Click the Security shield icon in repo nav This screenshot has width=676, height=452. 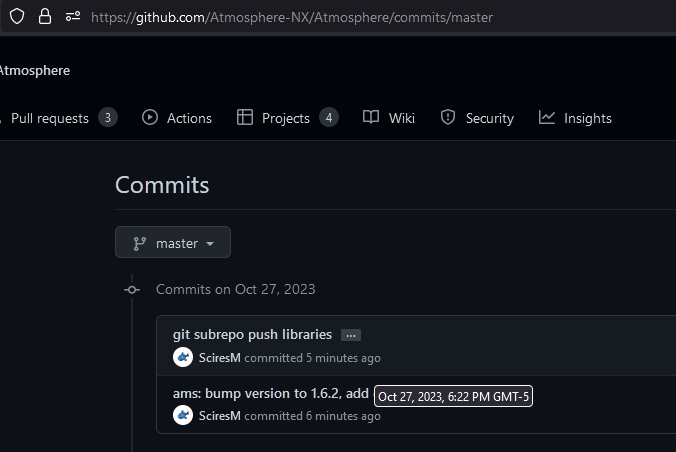(448, 117)
